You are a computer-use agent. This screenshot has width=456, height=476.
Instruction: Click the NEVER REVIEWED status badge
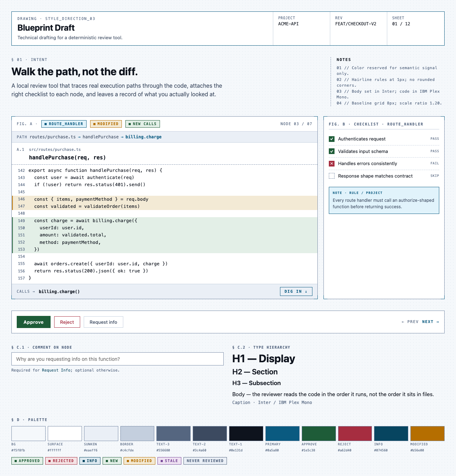click(205, 461)
